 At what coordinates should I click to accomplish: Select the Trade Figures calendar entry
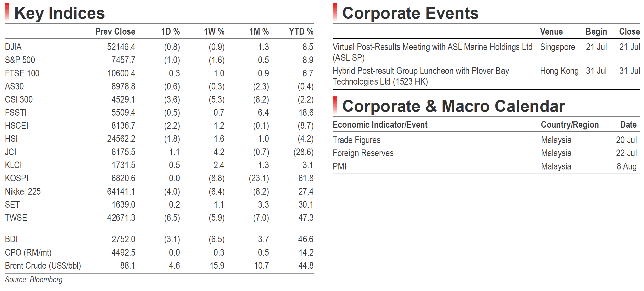[x=356, y=140]
